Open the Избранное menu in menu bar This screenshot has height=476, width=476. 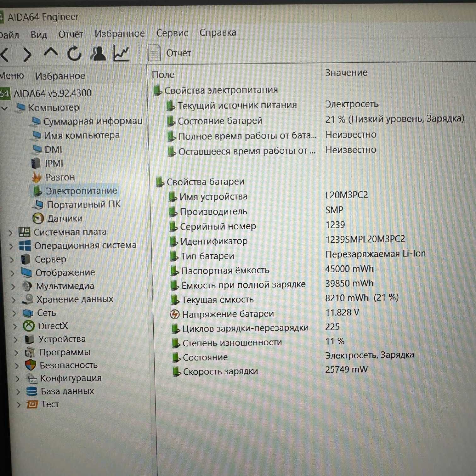120,33
